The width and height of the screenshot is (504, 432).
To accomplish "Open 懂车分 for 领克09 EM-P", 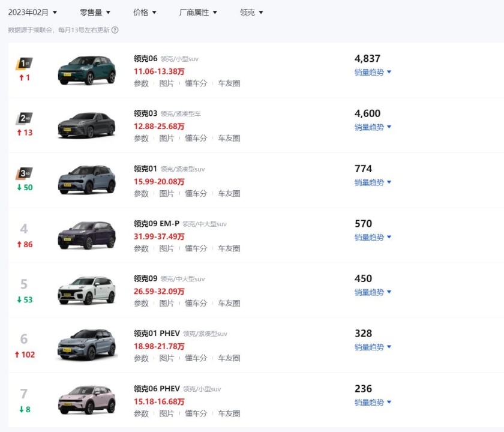I will (196, 248).
